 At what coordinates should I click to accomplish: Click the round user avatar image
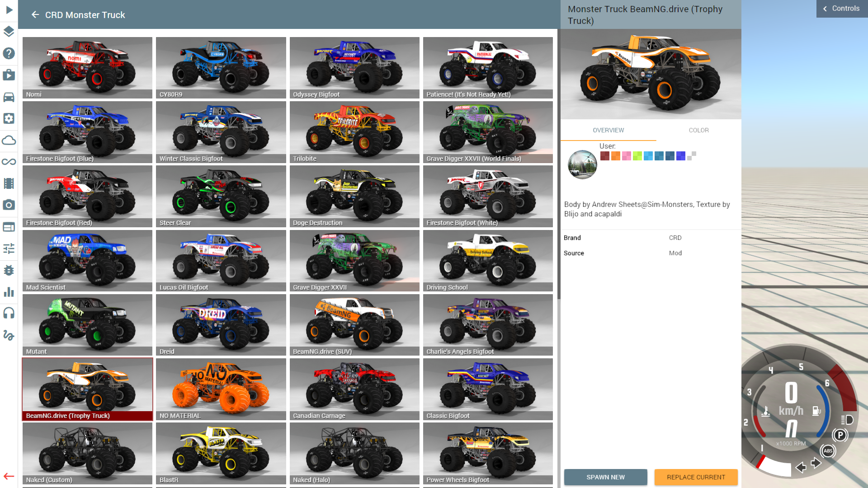click(x=582, y=164)
